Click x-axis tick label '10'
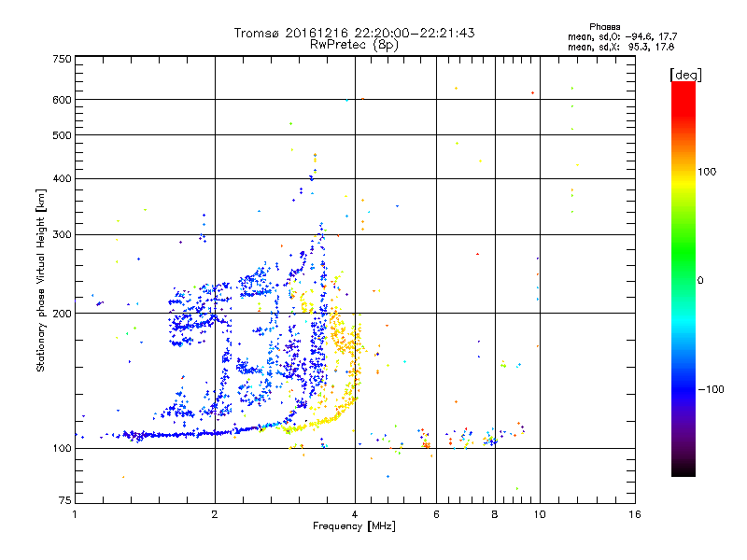Image resolution: width=747 pixels, height=560 pixels. pyautogui.click(x=540, y=514)
